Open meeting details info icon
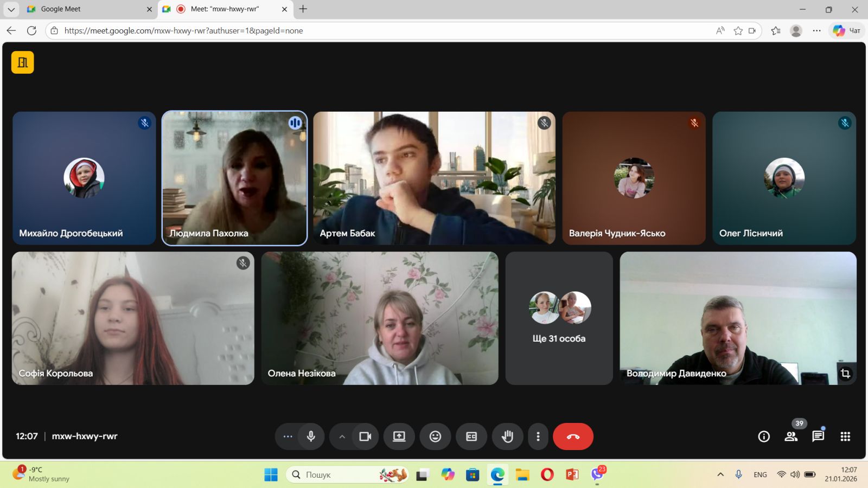Image resolution: width=868 pixels, height=488 pixels. pos(764,436)
